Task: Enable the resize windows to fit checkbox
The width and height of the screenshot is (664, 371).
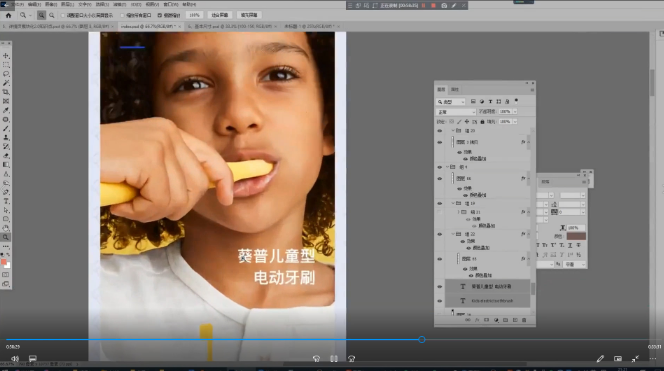Action: pyautogui.click(x=63, y=15)
